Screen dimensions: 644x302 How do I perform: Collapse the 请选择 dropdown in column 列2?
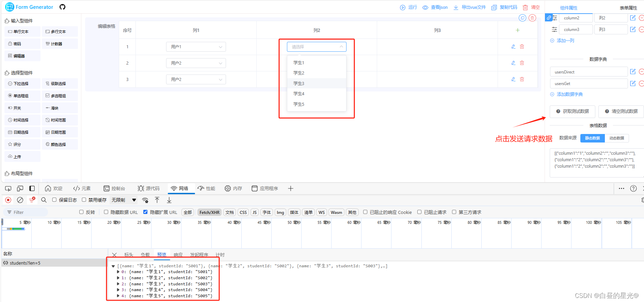(317, 47)
